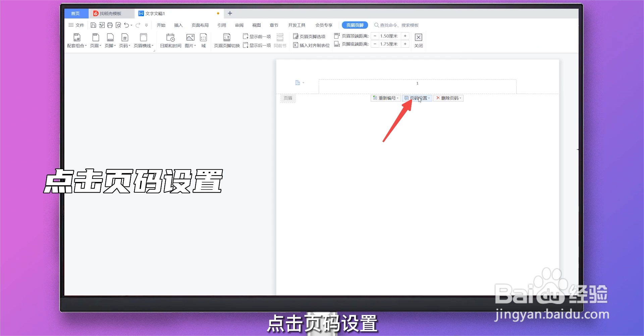Click 插入对齐制表位 insert alignment tab
Screen dimensions: 644x336
coord(311,45)
